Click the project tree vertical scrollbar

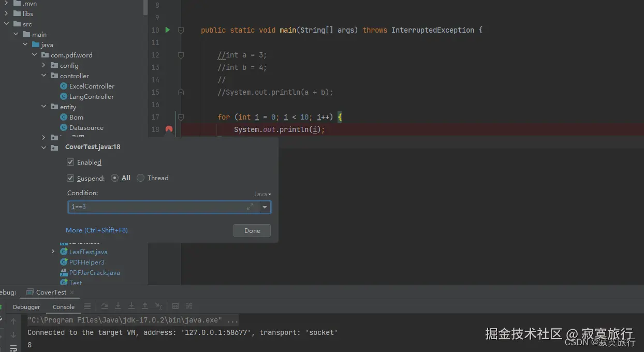pyautogui.click(x=145, y=8)
